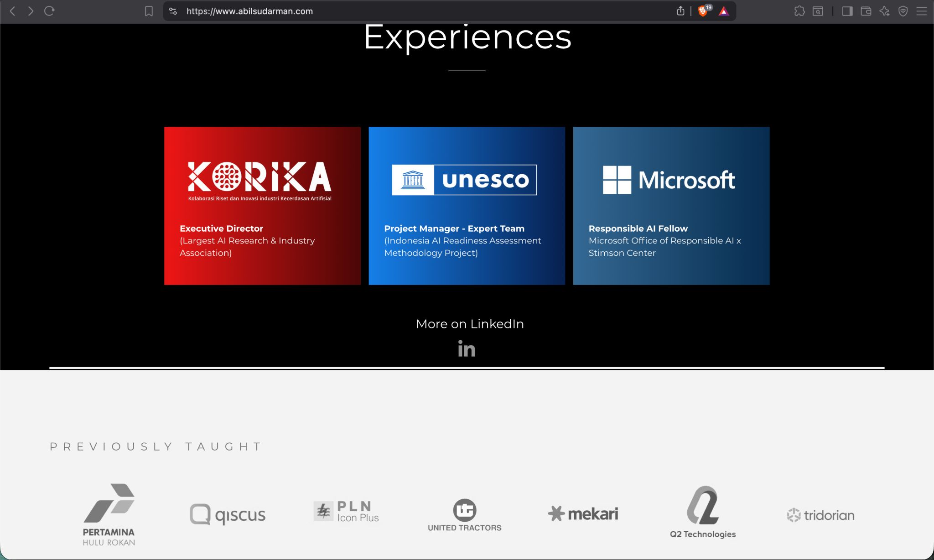
Task: Click 'Largest AI Research & Industry Association' text
Action: 247,247
